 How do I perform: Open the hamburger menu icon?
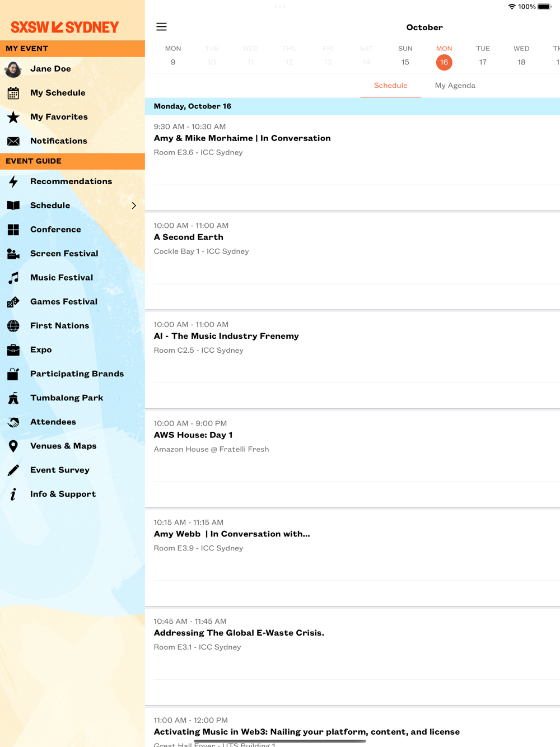[161, 27]
